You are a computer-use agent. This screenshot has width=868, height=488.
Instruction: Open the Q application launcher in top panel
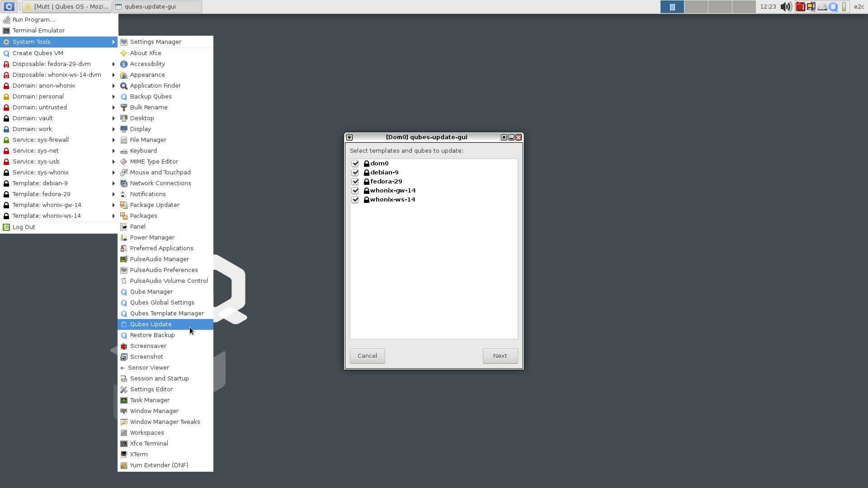pyautogui.click(x=9, y=6)
